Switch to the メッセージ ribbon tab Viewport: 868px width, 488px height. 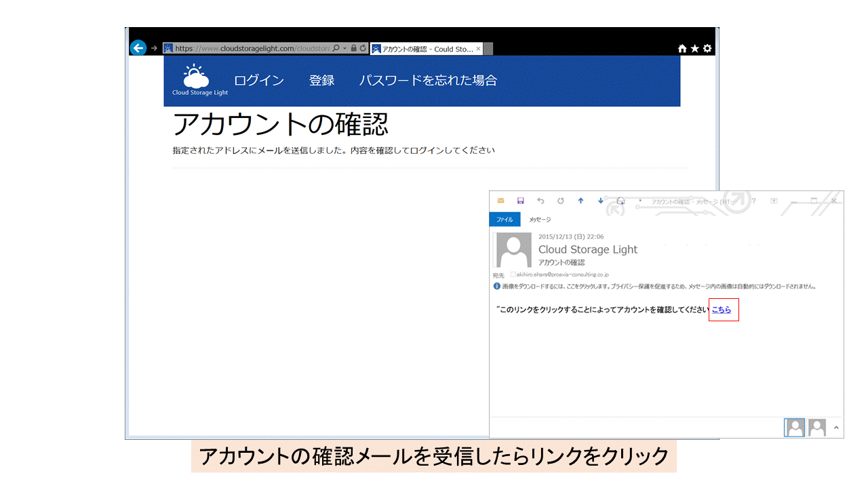[x=540, y=220]
